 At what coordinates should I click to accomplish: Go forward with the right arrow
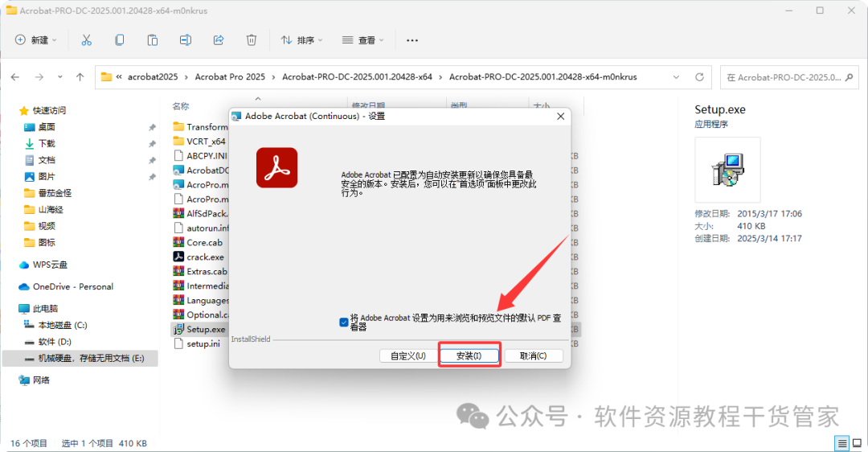39,77
